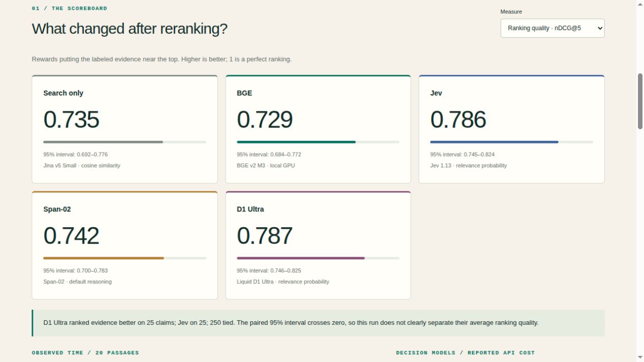The height and width of the screenshot is (362, 644).
Task: Click "95% interval: 0.746–0.825" text
Action: [x=269, y=271]
